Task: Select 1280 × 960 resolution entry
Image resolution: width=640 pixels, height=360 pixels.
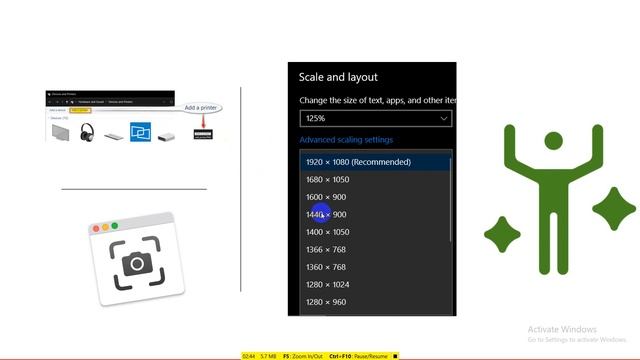Action: [376, 302]
